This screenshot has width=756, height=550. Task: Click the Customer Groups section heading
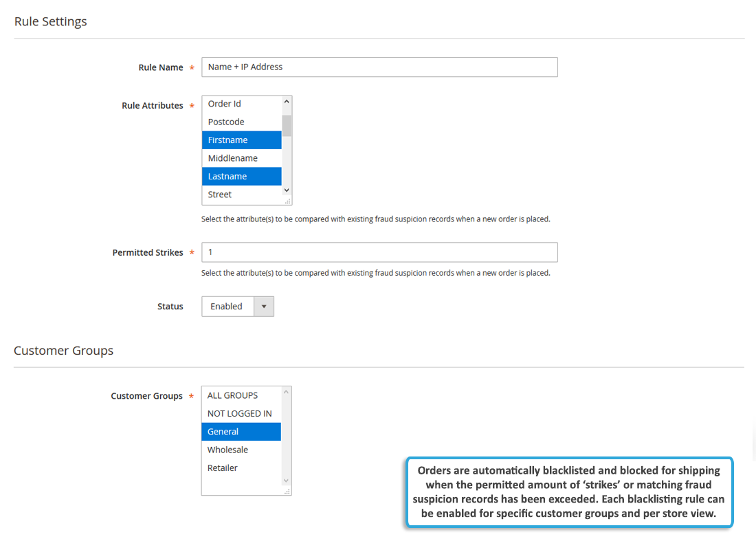64,351
